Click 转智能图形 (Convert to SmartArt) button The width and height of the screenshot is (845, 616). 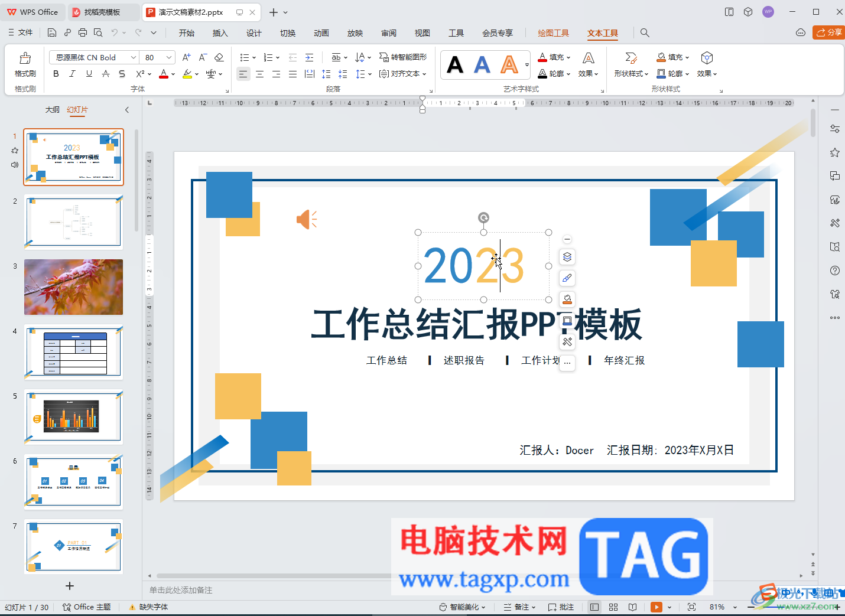tap(403, 57)
